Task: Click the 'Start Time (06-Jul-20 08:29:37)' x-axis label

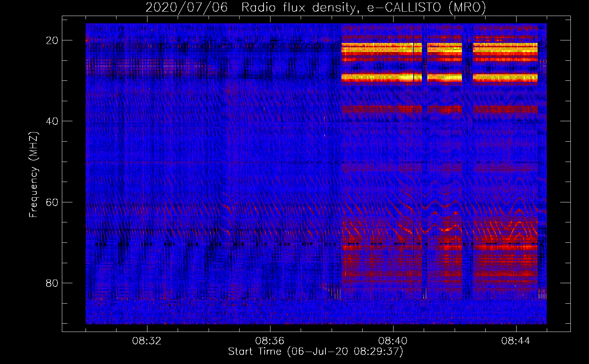Action: coord(316,352)
